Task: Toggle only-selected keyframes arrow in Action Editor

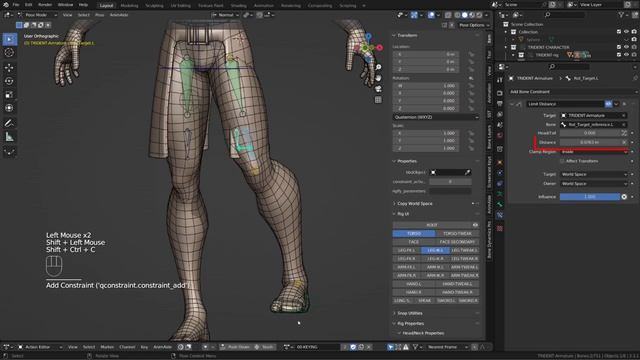Action: pos(391,347)
